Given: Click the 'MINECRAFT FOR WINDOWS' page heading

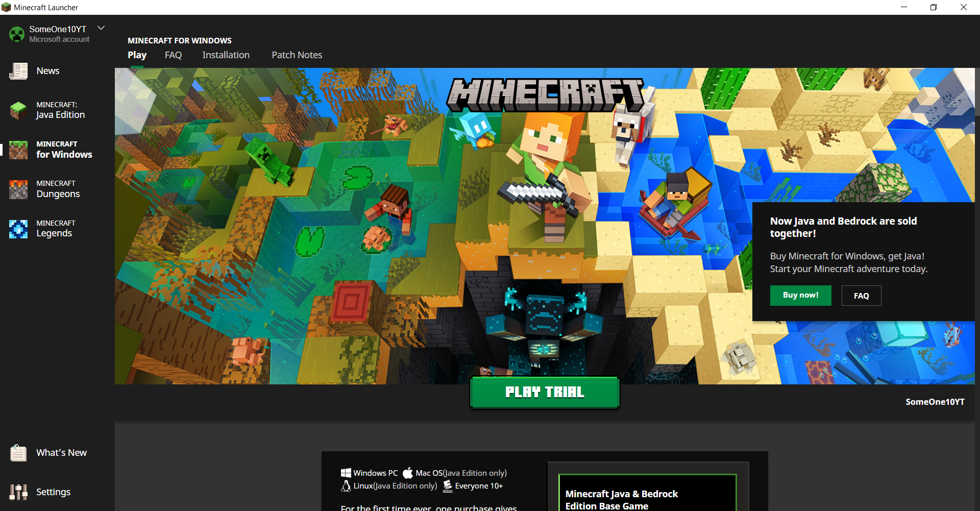Looking at the screenshot, I should [180, 40].
